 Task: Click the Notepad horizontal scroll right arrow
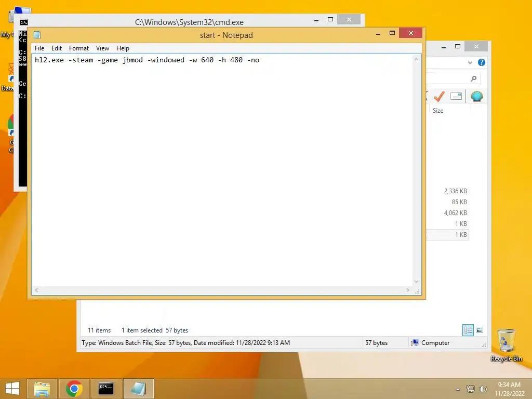(408, 290)
